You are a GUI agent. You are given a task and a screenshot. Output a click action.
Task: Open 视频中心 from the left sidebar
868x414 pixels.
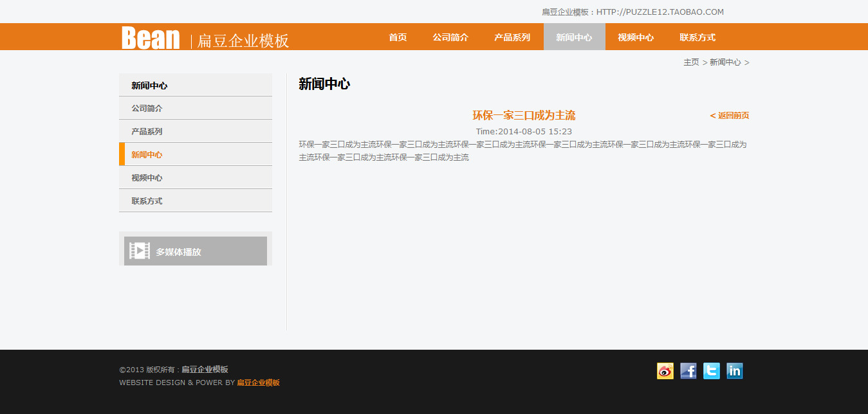(x=147, y=178)
